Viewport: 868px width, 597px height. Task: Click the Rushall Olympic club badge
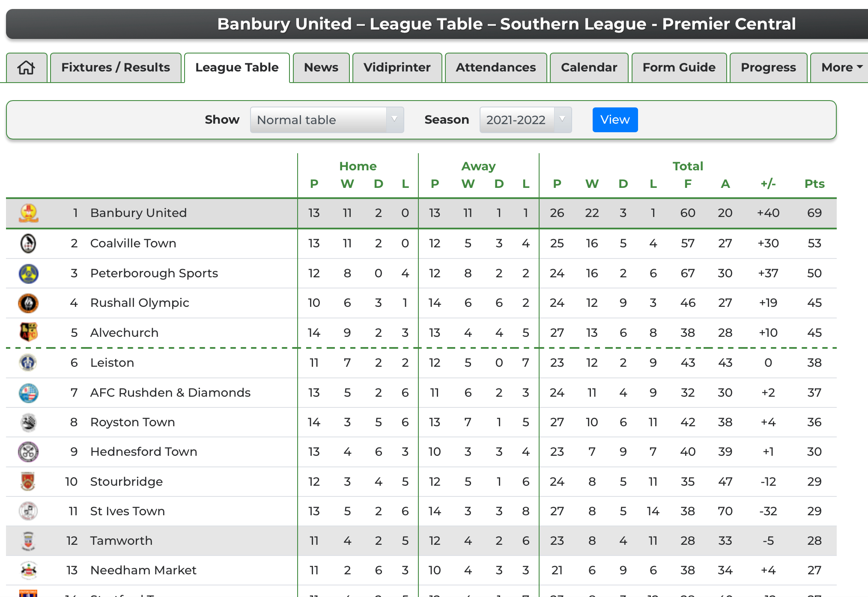[28, 303]
